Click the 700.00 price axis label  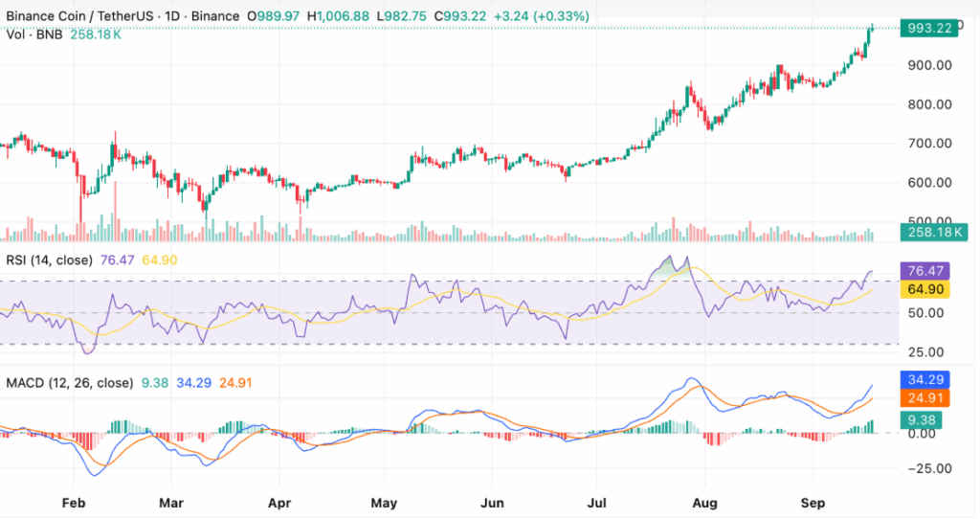tap(929, 144)
